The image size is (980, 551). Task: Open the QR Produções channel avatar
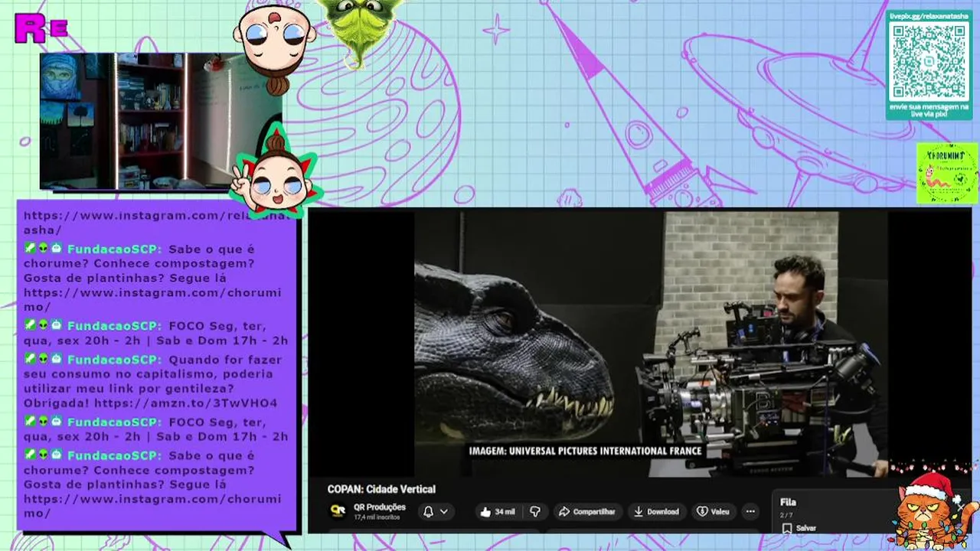[337, 510]
